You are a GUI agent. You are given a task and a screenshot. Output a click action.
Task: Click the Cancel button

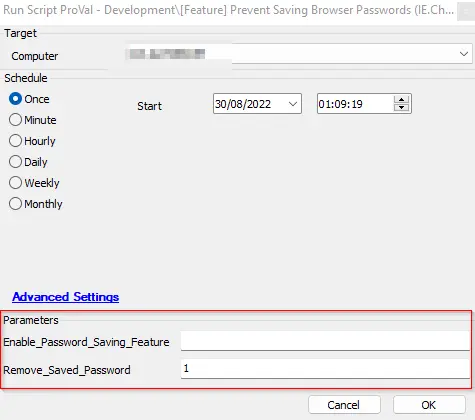[x=344, y=405]
